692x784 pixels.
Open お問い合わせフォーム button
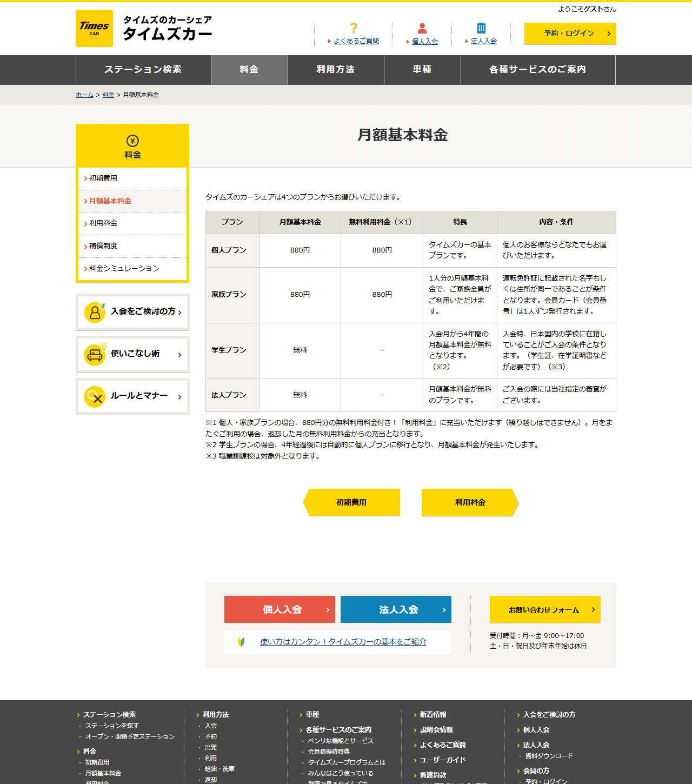[x=545, y=609]
